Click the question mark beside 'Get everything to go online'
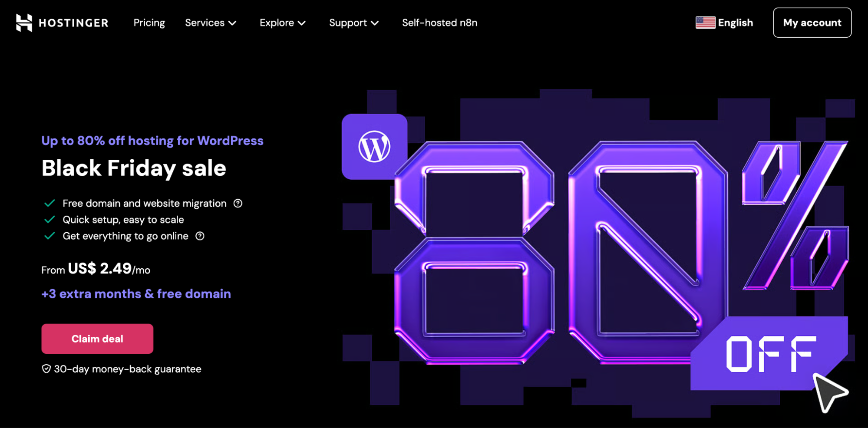This screenshot has width=868, height=428. coord(200,236)
